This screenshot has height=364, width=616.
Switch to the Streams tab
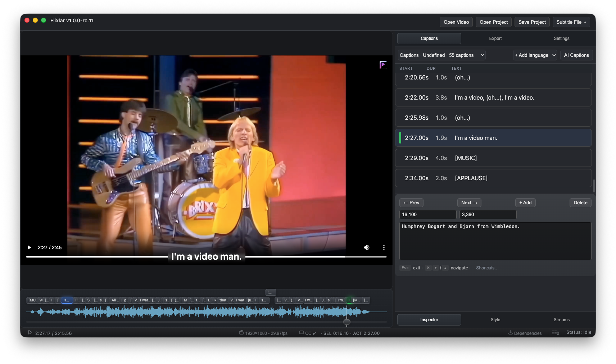point(561,320)
